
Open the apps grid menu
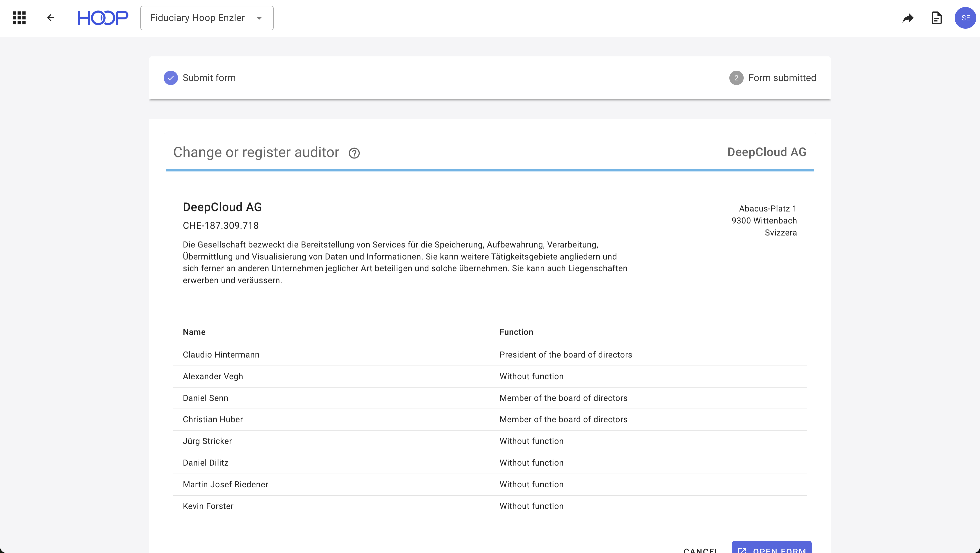[x=19, y=18]
